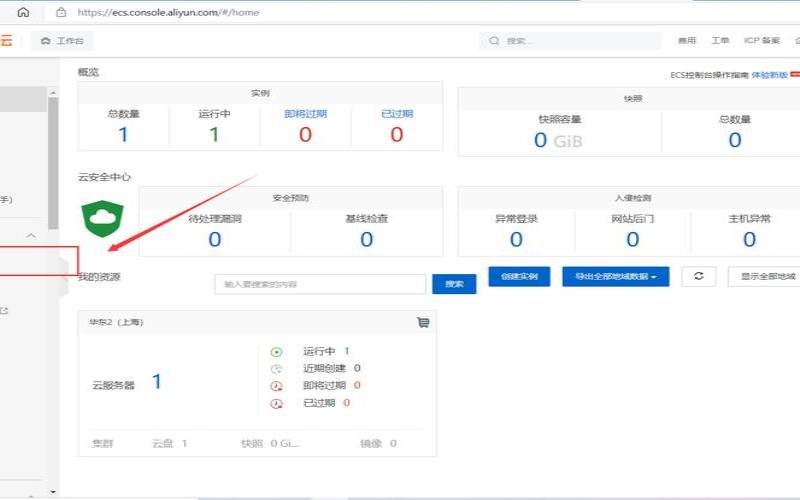Click the 体验新版 link
This screenshot has width=800, height=500.
point(769,75)
